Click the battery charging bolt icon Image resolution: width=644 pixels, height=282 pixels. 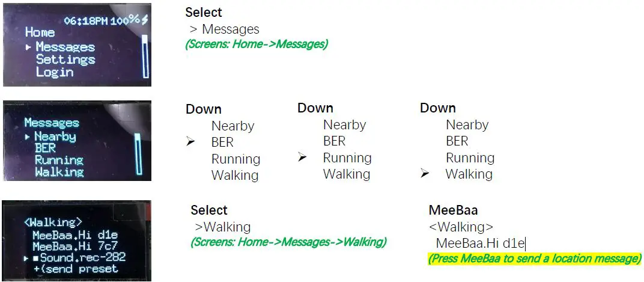[x=145, y=20]
